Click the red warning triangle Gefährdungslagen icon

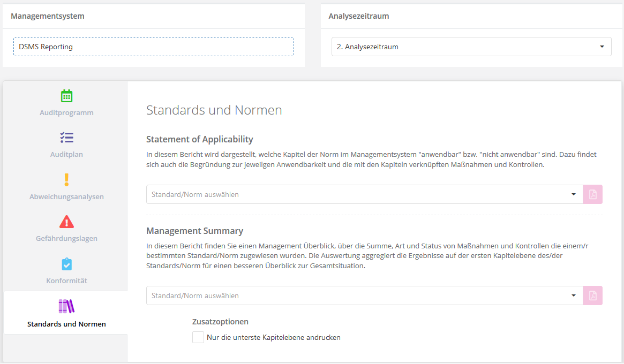pos(66,222)
